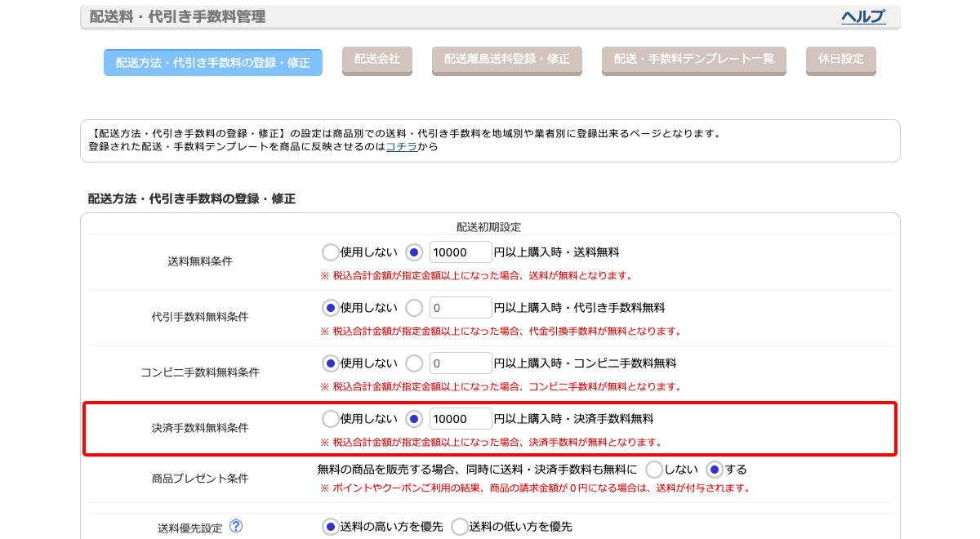The width and height of the screenshot is (980, 539).
Task: Select 使用しない for コンビニ手数料無料条件
Action: pos(331,363)
